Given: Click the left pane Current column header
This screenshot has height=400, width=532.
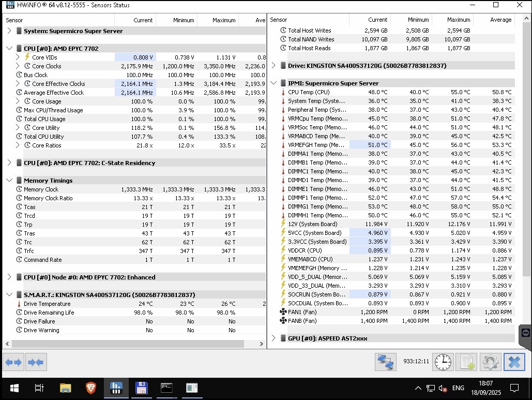Looking at the screenshot, I should tap(135, 20).
